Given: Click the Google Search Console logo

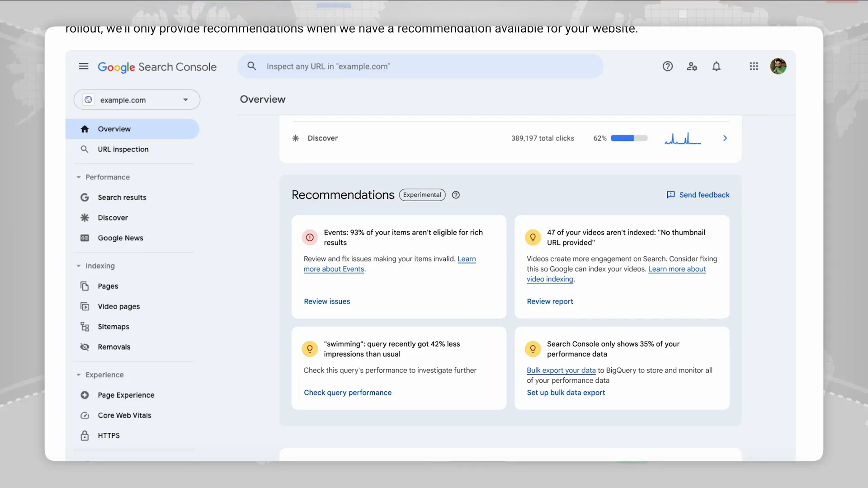Looking at the screenshot, I should tap(157, 67).
